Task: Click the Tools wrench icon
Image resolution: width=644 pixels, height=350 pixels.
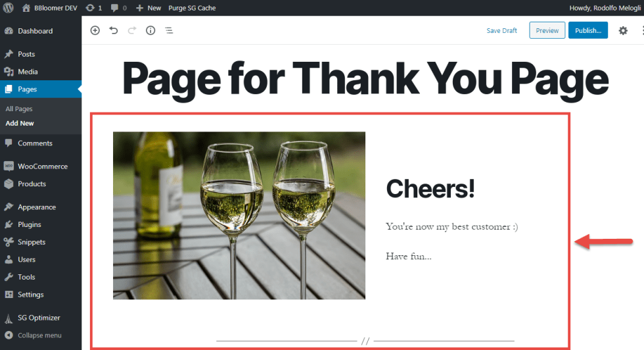Action: coord(9,277)
